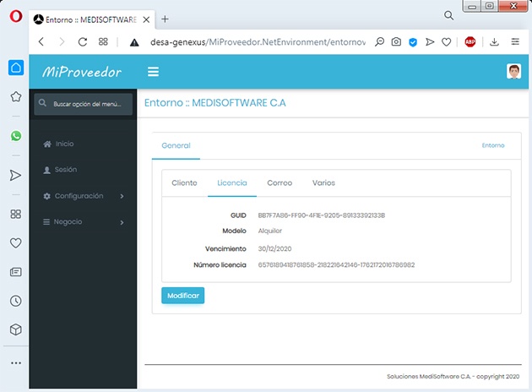Go to Inicio in the sidebar
This screenshot has height=392, width=532.
click(64, 144)
